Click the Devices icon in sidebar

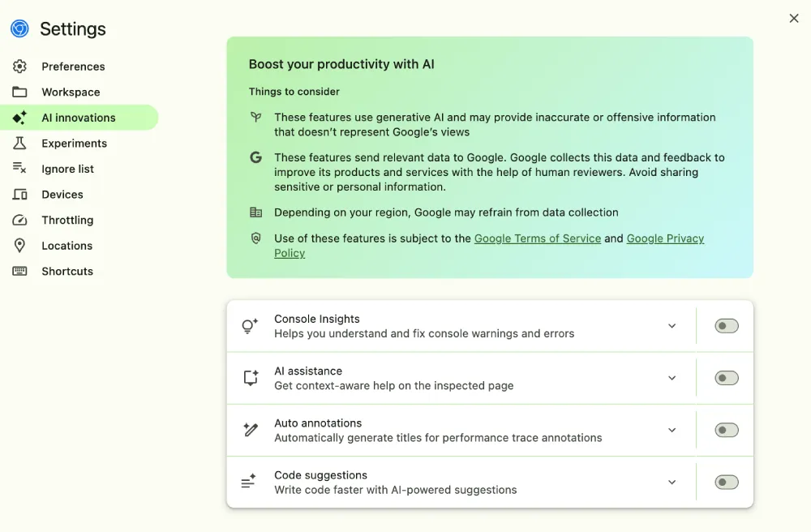coord(19,195)
